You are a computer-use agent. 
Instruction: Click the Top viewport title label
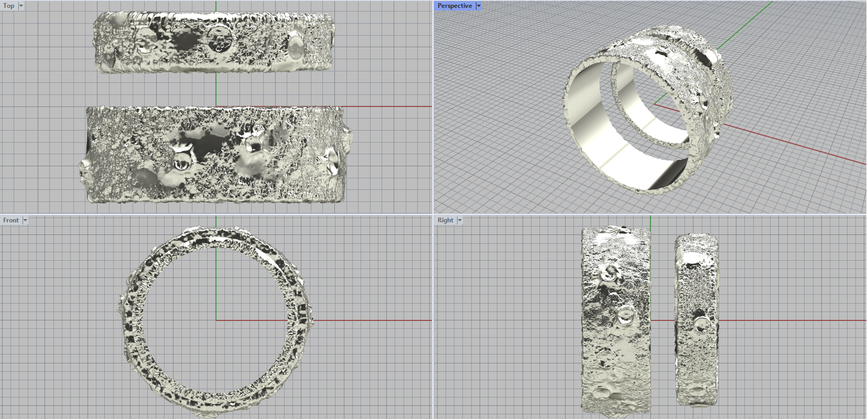(x=9, y=6)
